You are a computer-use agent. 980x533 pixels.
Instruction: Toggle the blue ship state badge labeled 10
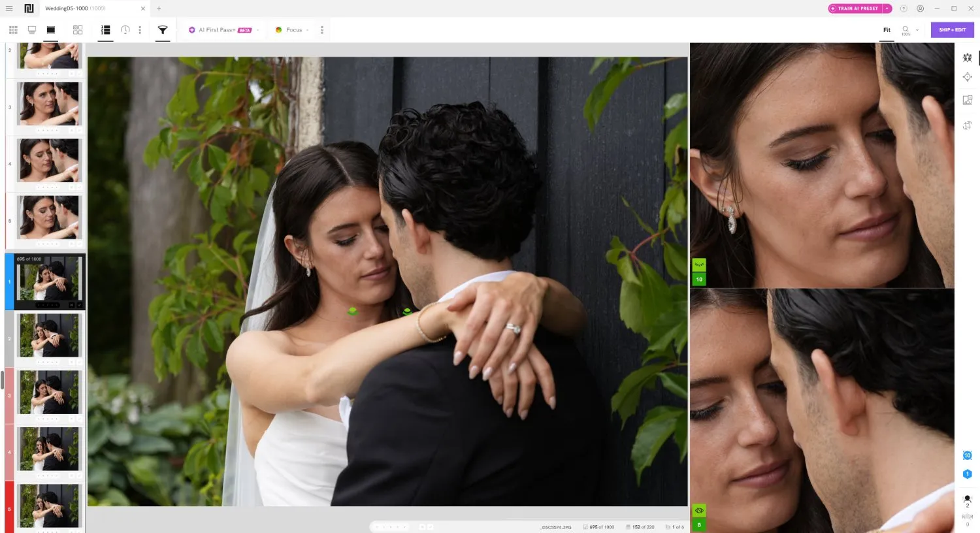[968, 455]
